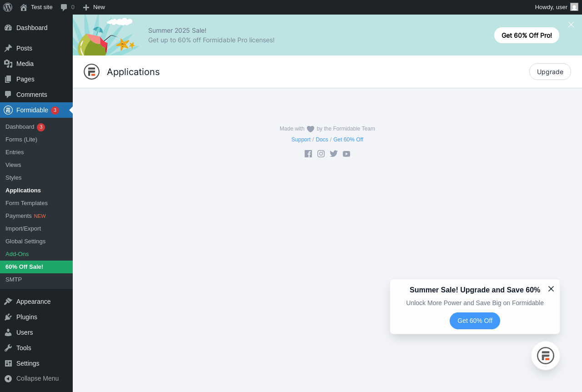The width and height of the screenshot is (582, 392).
Task: Open the Instagram social icon
Action: (321, 154)
